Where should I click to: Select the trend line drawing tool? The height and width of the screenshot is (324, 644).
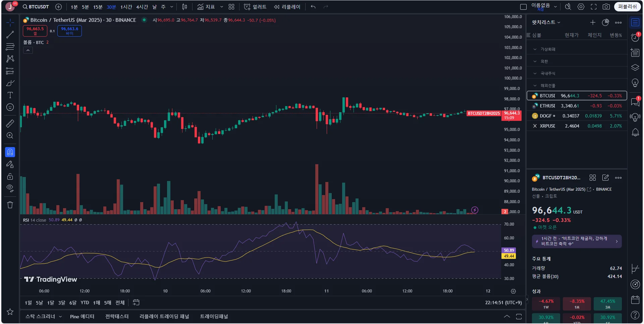point(10,35)
